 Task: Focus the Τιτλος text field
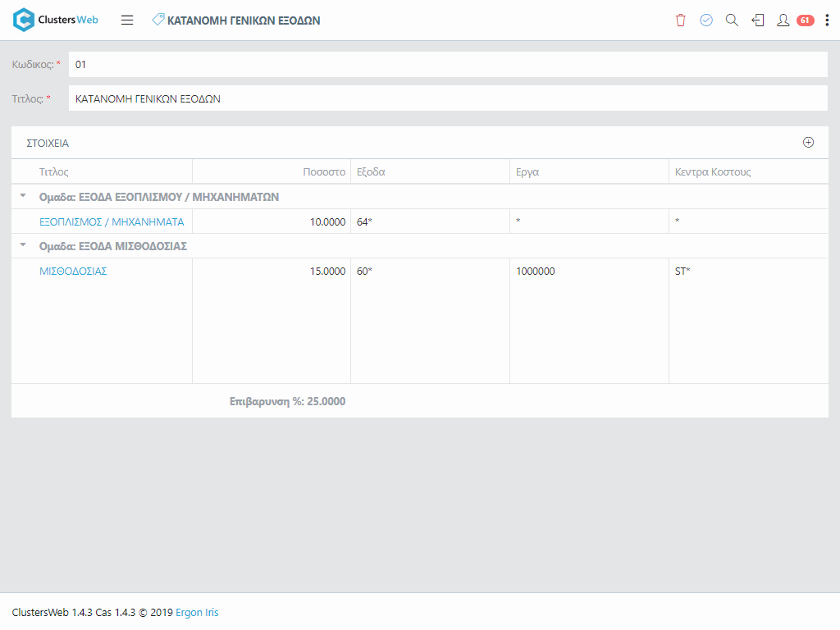tap(447, 98)
